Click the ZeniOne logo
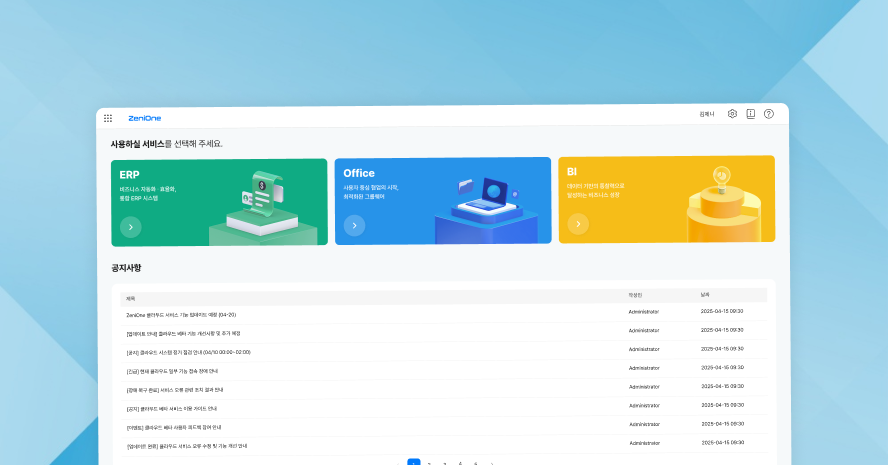The height and width of the screenshot is (465, 888). [144, 118]
